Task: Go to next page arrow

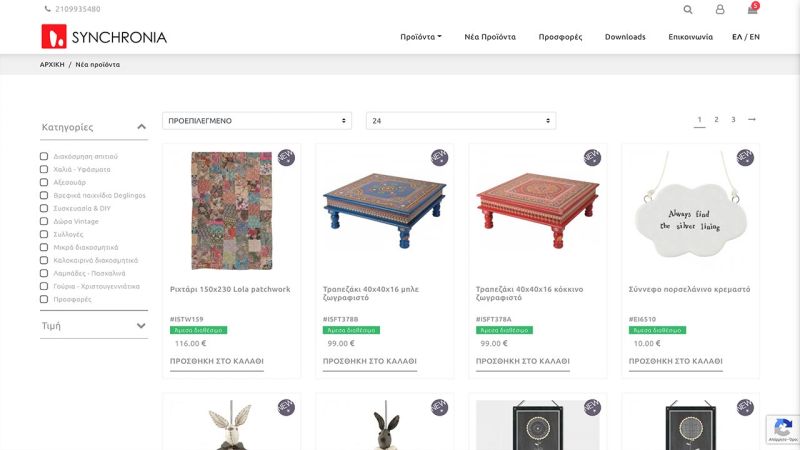Action: click(x=752, y=120)
